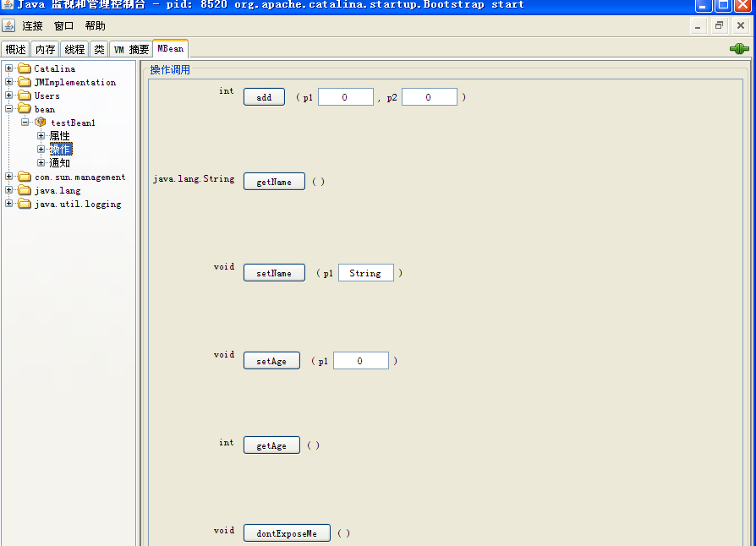Screen dimensions: 756x546
Task: Select the 操作 tree item
Action: pyautogui.click(x=61, y=150)
